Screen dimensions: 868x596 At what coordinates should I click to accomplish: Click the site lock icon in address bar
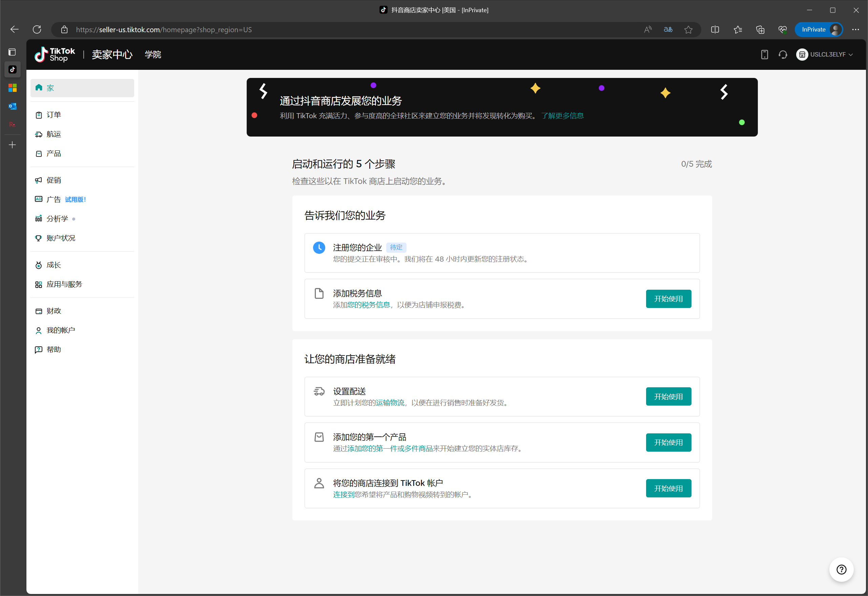[64, 29]
